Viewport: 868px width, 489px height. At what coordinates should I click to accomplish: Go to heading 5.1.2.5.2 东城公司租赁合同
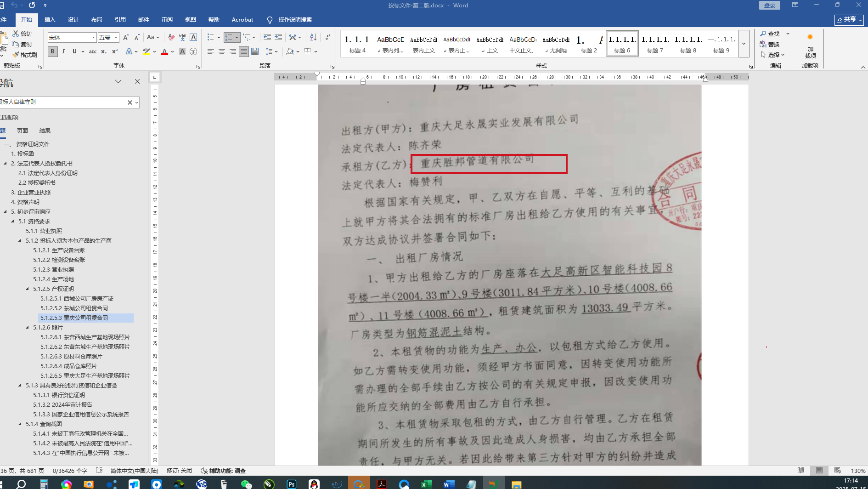point(74,308)
